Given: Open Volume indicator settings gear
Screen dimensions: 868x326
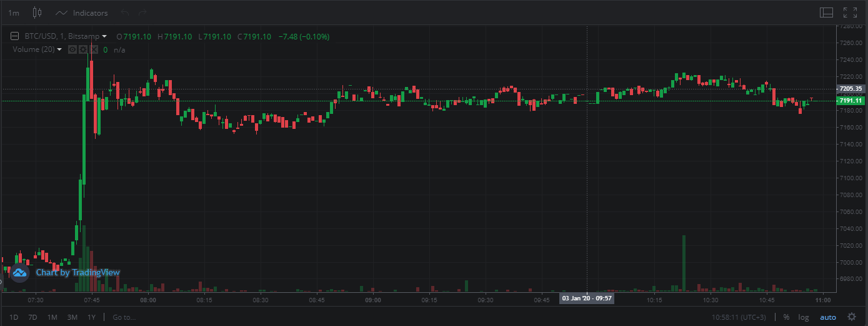Looking at the screenshot, I should click(x=83, y=49).
